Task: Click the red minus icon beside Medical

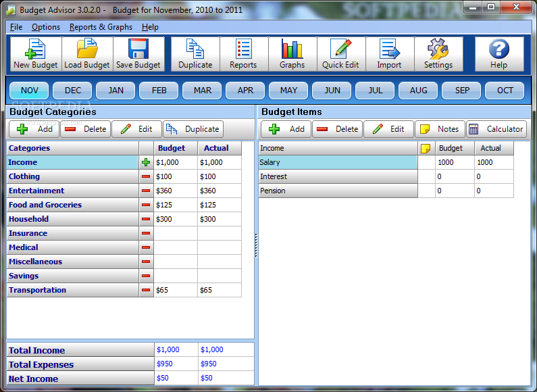Action: point(146,247)
